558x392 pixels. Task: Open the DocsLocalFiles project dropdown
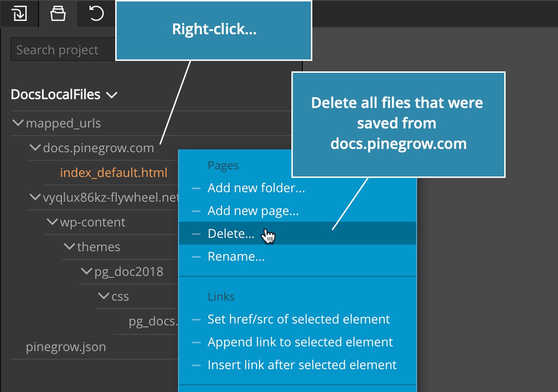(x=112, y=95)
